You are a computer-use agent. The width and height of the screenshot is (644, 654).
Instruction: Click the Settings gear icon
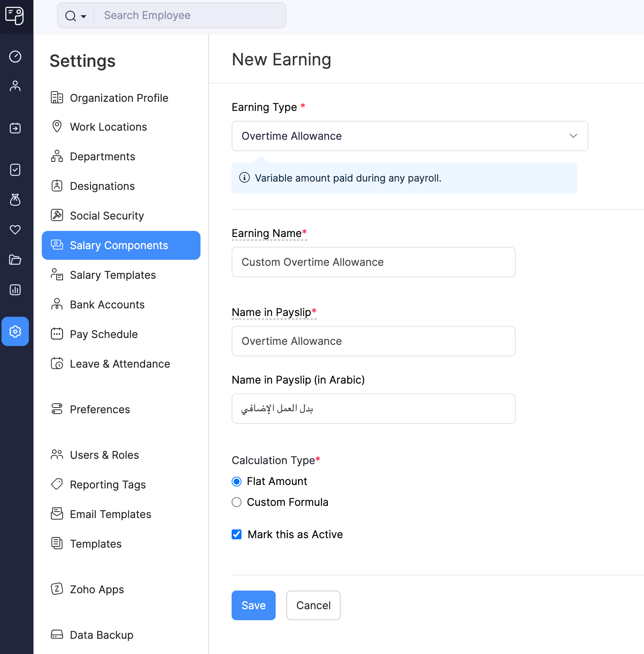[x=15, y=332]
